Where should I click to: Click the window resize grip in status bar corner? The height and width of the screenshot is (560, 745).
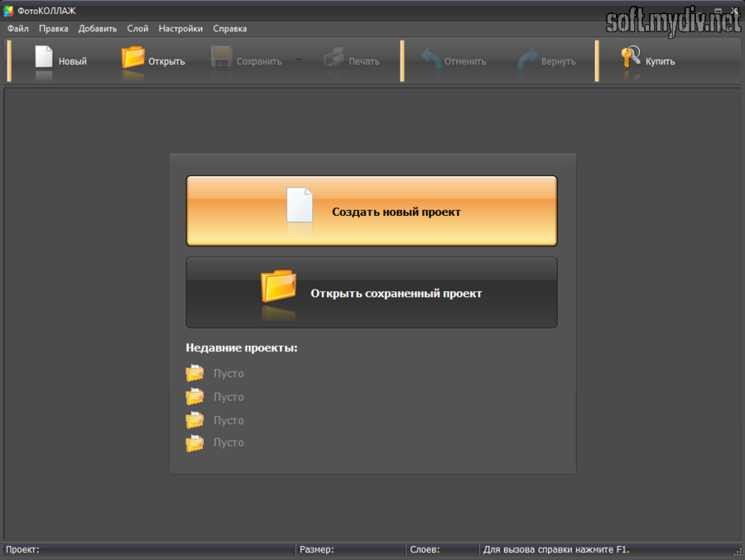coord(738,552)
